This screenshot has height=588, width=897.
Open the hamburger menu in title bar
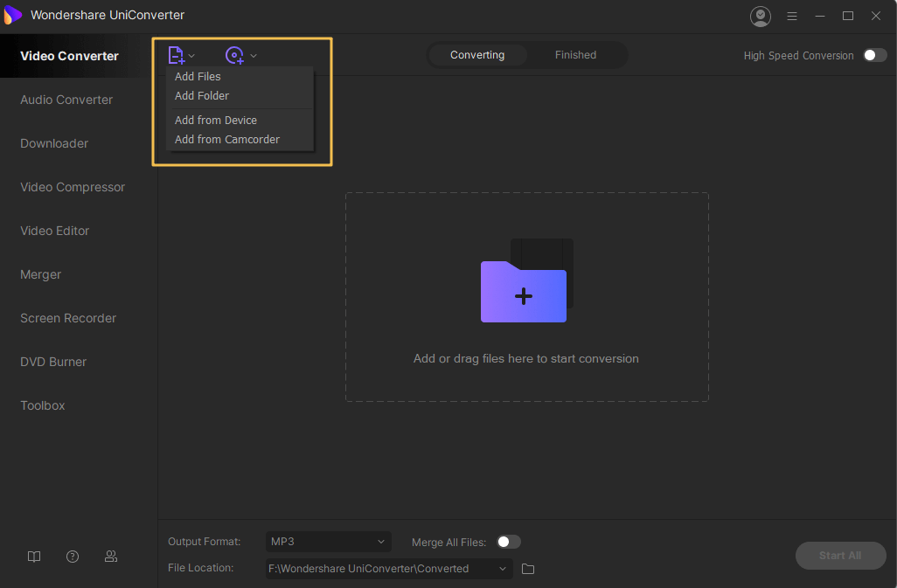coord(792,16)
